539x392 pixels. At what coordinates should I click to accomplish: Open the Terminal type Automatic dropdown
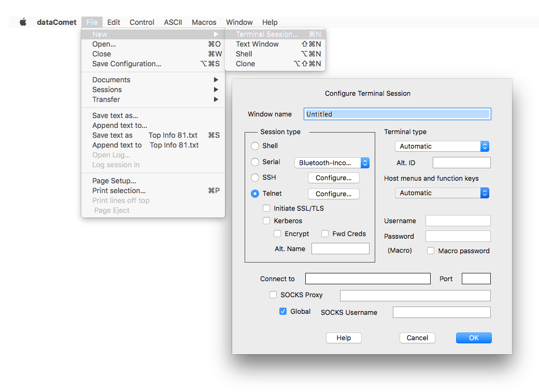[442, 147]
